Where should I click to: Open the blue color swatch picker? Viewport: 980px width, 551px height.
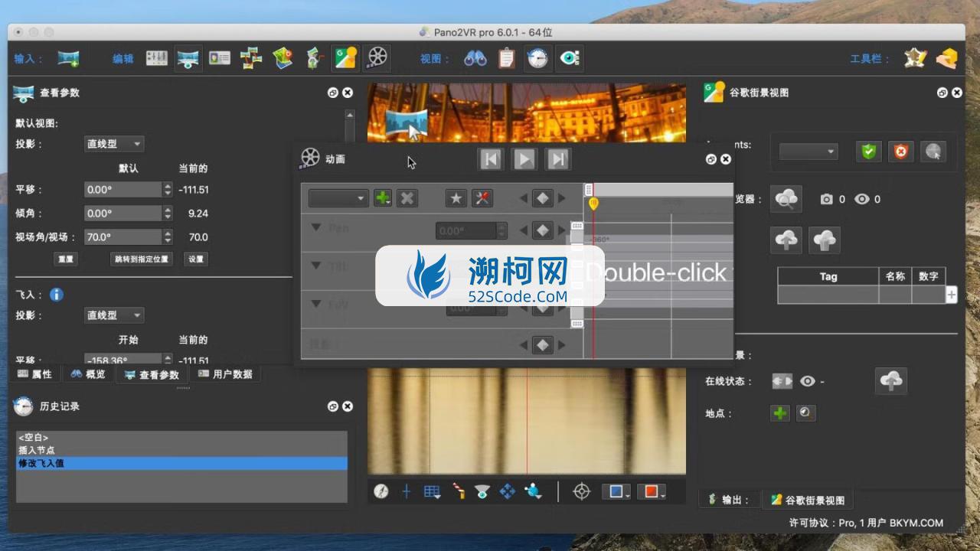(x=616, y=491)
